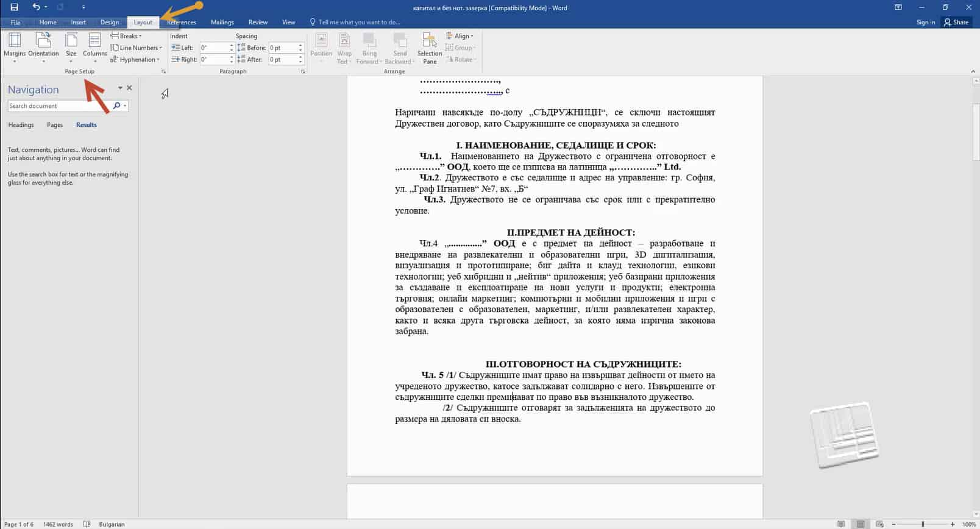Switch to the Review tab

tap(258, 23)
